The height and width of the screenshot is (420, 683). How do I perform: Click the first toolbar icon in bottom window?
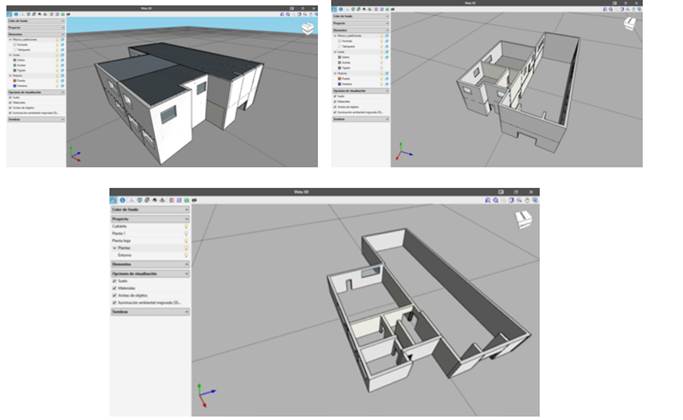[x=114, y=200]
